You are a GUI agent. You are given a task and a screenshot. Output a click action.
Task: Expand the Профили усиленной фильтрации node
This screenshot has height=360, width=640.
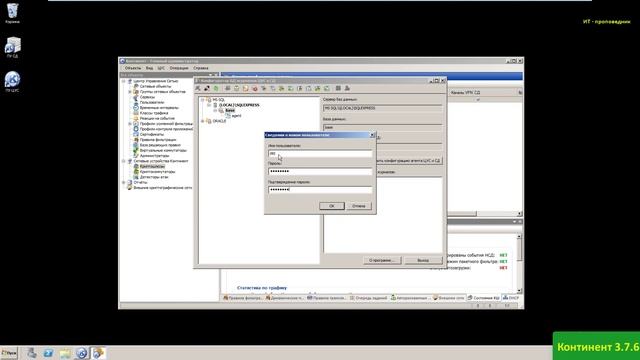pyautogui.click(x=130, y=124)
